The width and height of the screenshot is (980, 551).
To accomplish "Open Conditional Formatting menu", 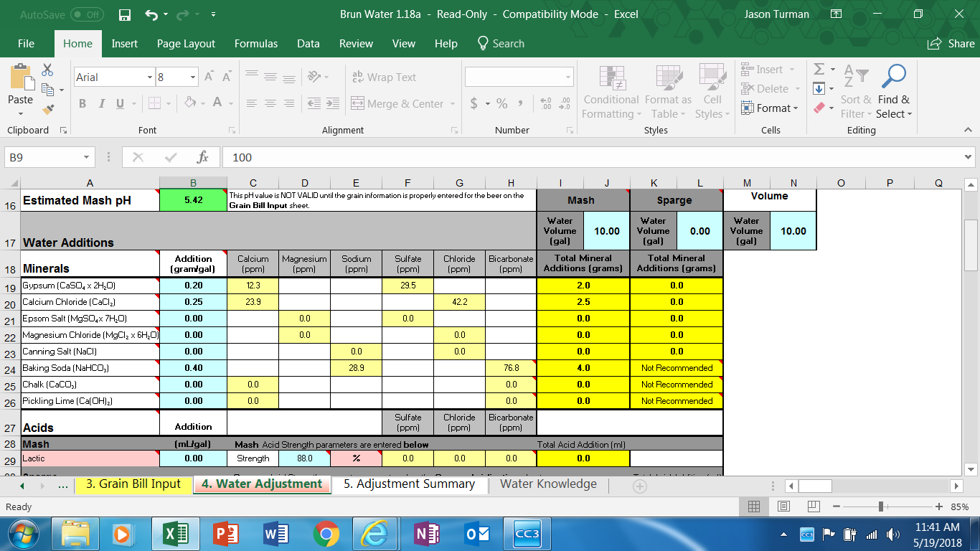I will point(611,92).
